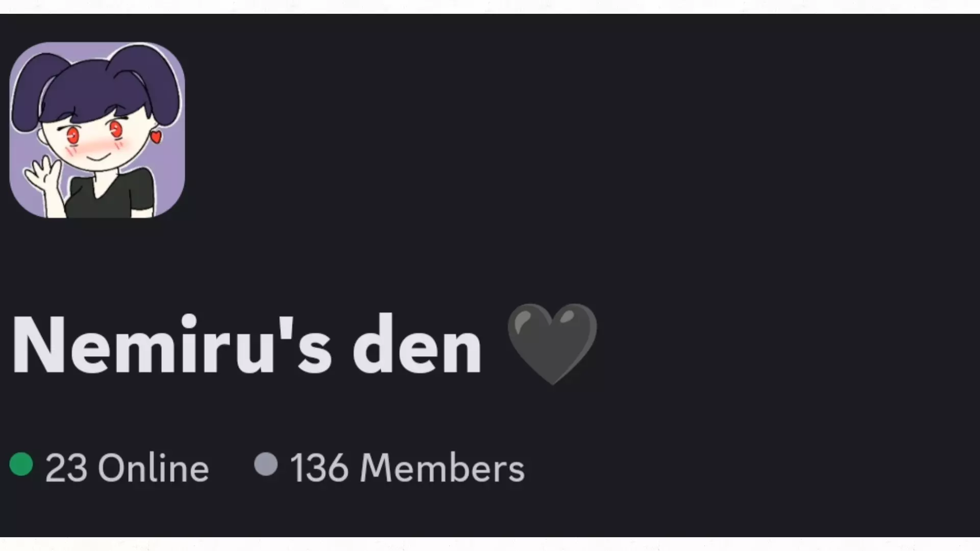Image resolution: width=980 pixels, height=551 pixels.
Task: Open the Nemiru's den server avatar
Action: tap(97, 130)
